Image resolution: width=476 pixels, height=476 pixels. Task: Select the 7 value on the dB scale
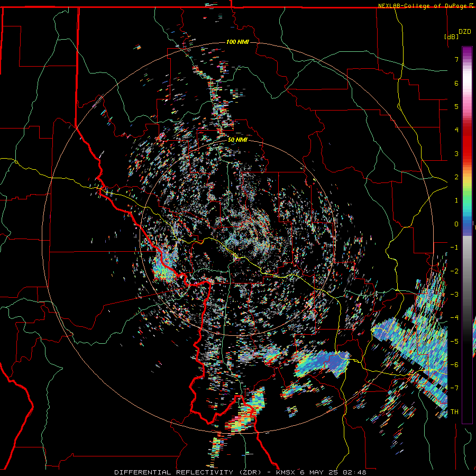pyautogui.click(x=456, y=59)
